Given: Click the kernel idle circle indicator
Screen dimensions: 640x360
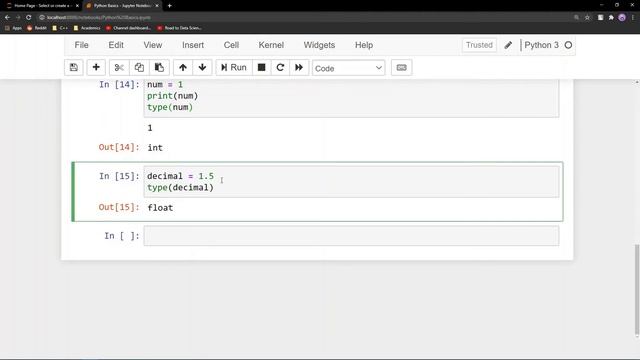Looking at the screenshot, I should click(x=568, y=45).
